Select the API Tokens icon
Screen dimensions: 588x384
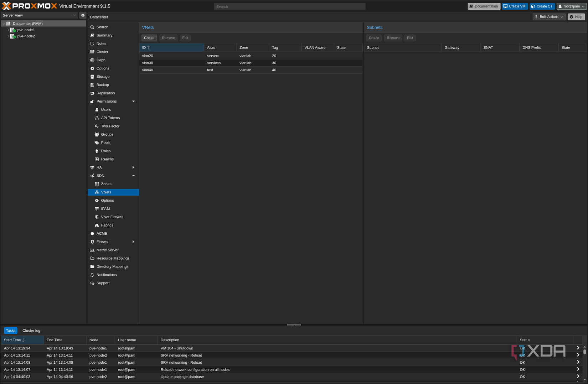(97, 118)
